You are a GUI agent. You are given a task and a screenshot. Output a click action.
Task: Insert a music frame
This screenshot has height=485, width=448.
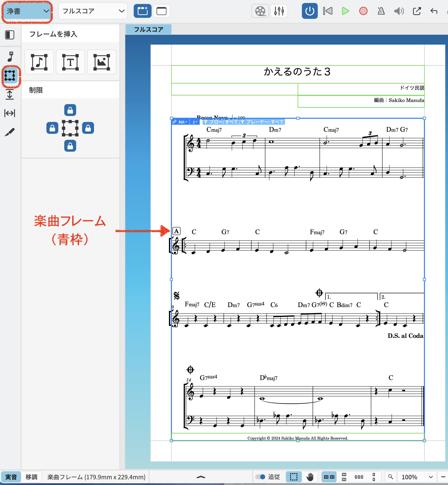[39, 62]
